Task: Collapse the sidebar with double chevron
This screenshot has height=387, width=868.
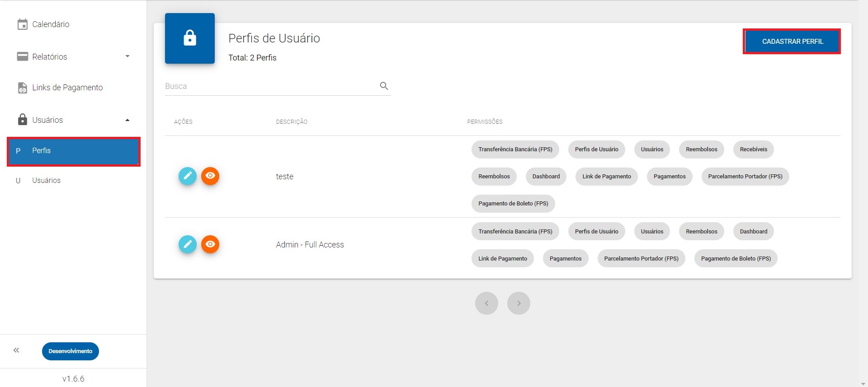Action: [x=16, y=350]
